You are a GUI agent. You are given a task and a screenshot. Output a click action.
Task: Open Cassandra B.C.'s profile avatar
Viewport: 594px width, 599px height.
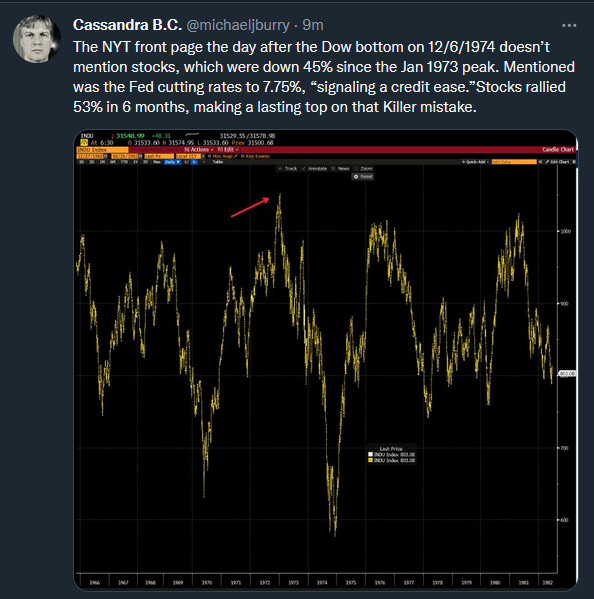click(37, 39)
